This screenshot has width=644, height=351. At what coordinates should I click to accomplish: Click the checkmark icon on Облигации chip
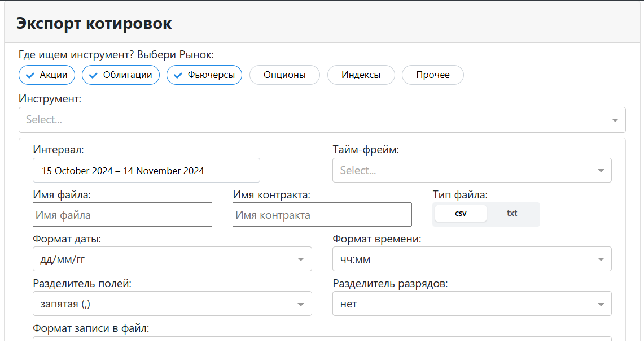pyautogui.click(x=93, y=75)
